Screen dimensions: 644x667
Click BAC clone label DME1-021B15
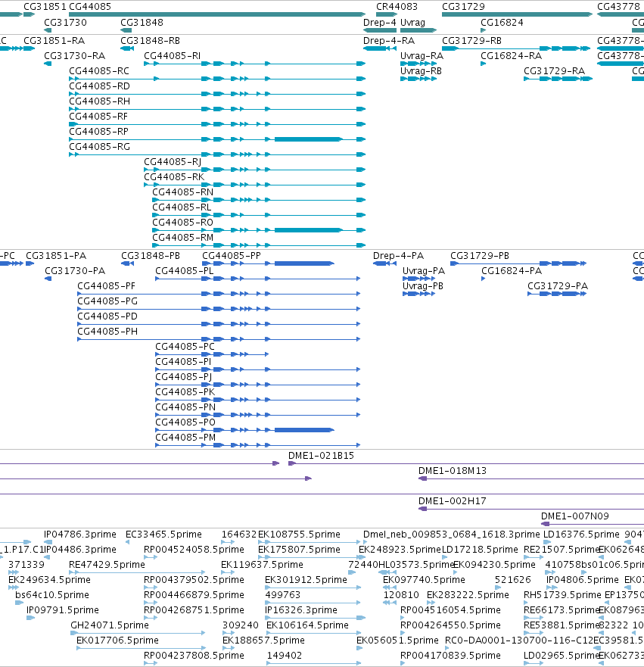tap(321, 456)
